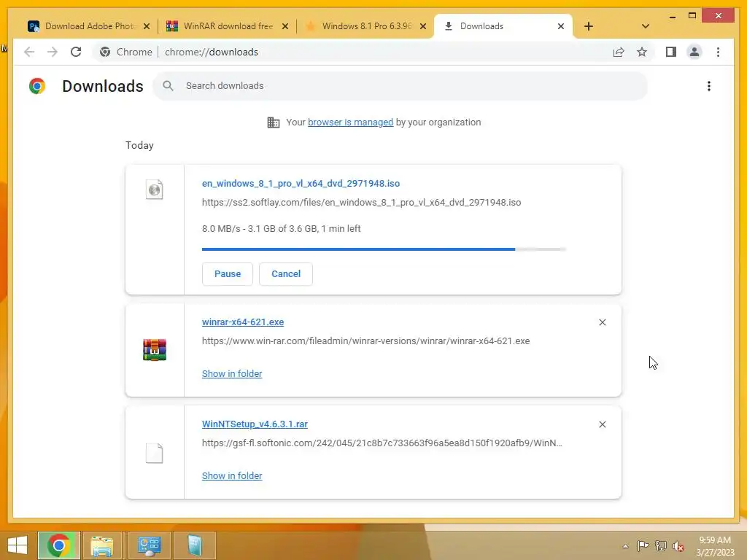The height and width of the screenshot is (560, 747).
Task: Cancel the Windows ISO download
Action: coord(286,274)
